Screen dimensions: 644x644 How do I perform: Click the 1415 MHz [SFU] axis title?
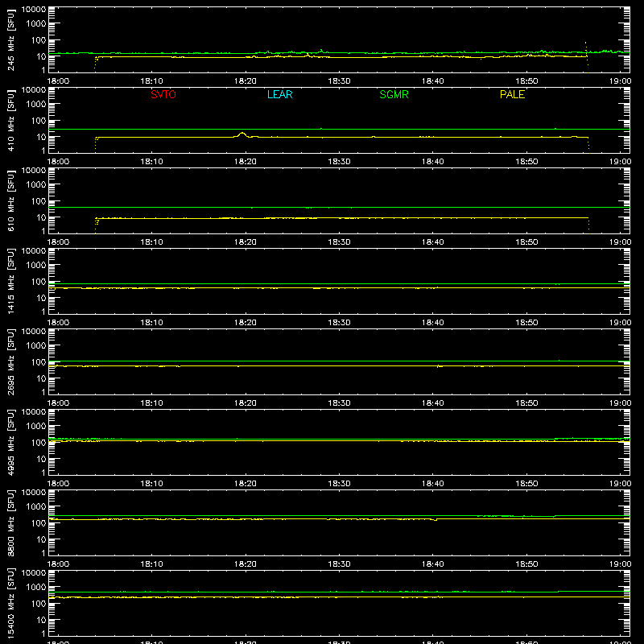click(11, 281)
